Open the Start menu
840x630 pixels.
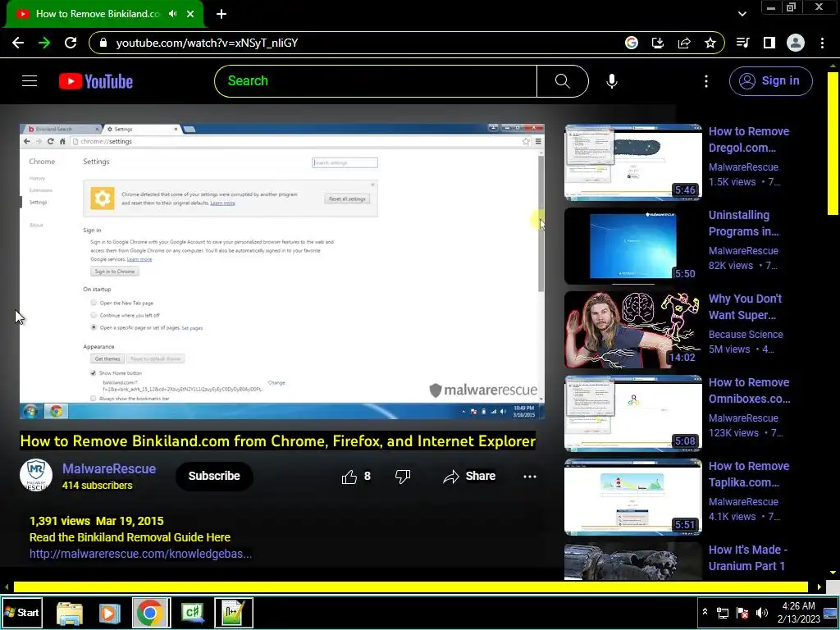(x=22, y=612)
